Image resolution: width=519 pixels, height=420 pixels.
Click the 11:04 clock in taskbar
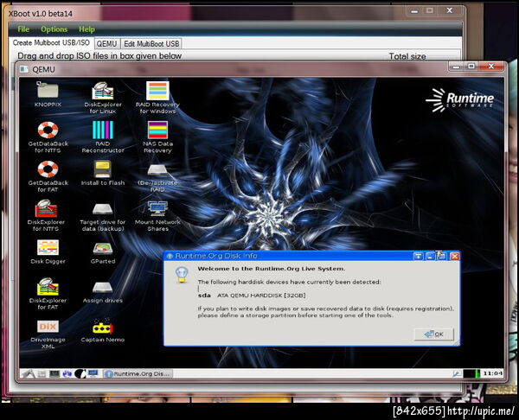tap(492, 373)
